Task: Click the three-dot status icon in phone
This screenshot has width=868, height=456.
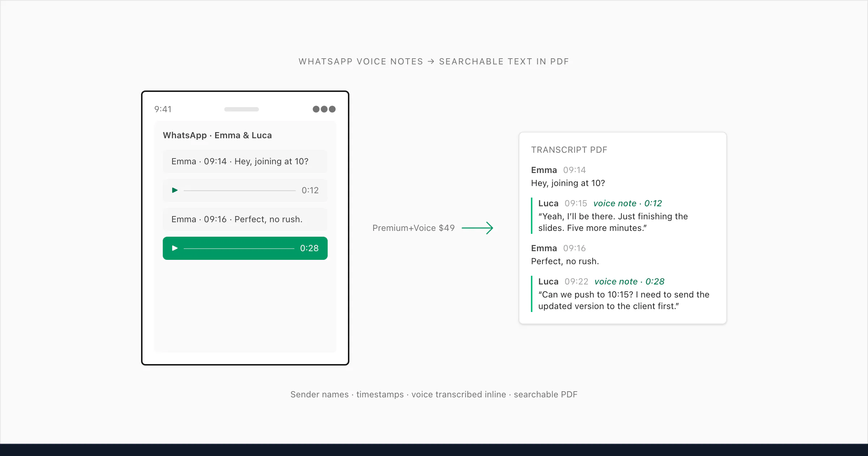Action: pos(324,109)
